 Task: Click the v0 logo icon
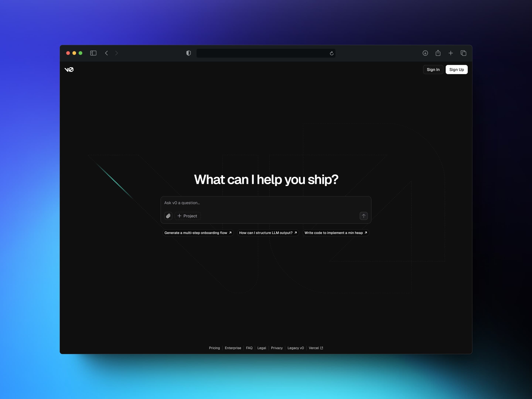tap(69, 69)
